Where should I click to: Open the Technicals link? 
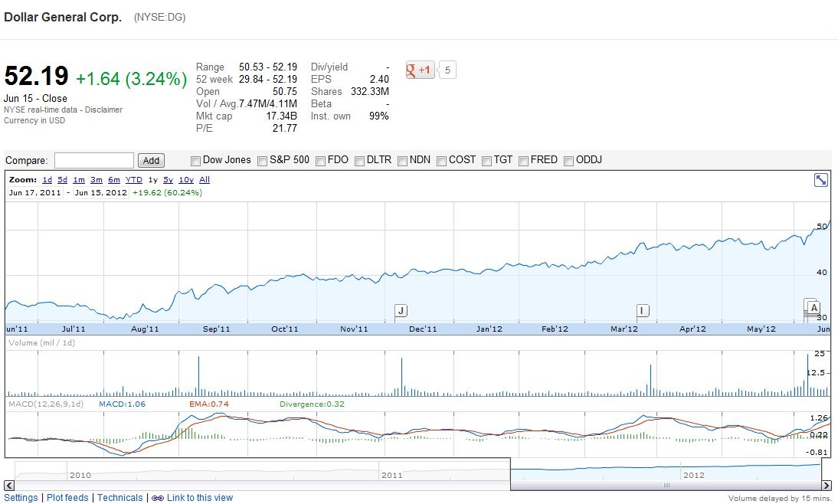click(119, 498)
